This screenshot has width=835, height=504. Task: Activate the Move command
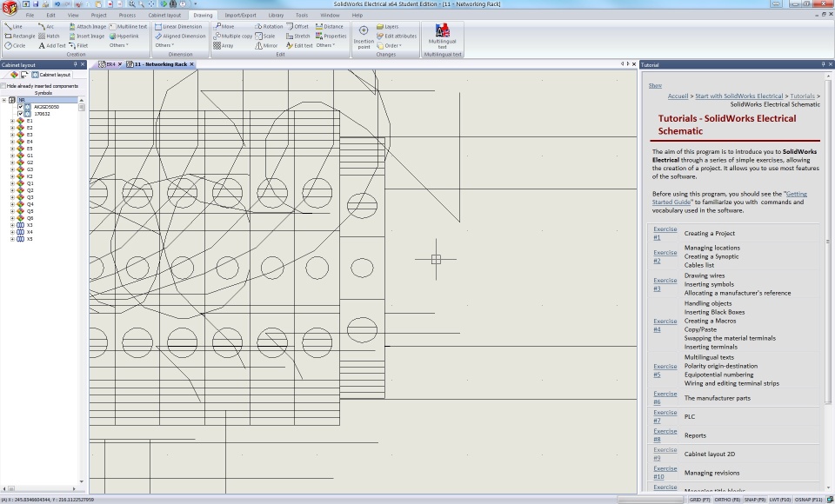224,27
